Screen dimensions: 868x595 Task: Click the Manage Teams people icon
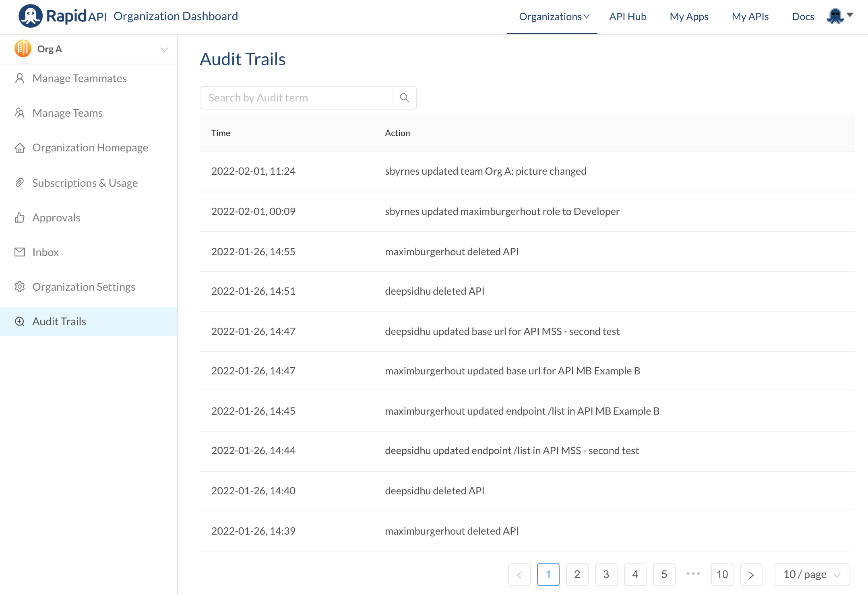20,113
